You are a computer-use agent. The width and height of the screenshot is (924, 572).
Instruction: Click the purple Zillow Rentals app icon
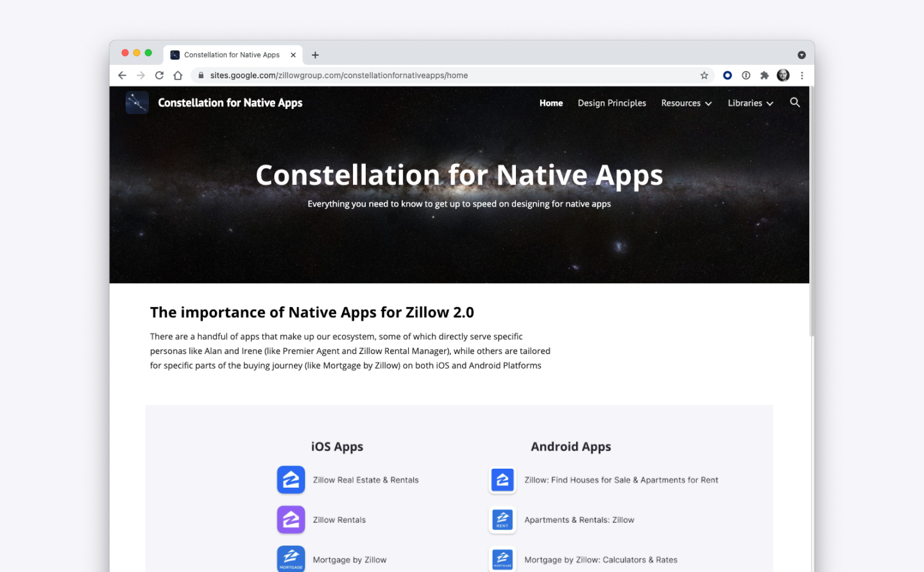click(291, 519)
